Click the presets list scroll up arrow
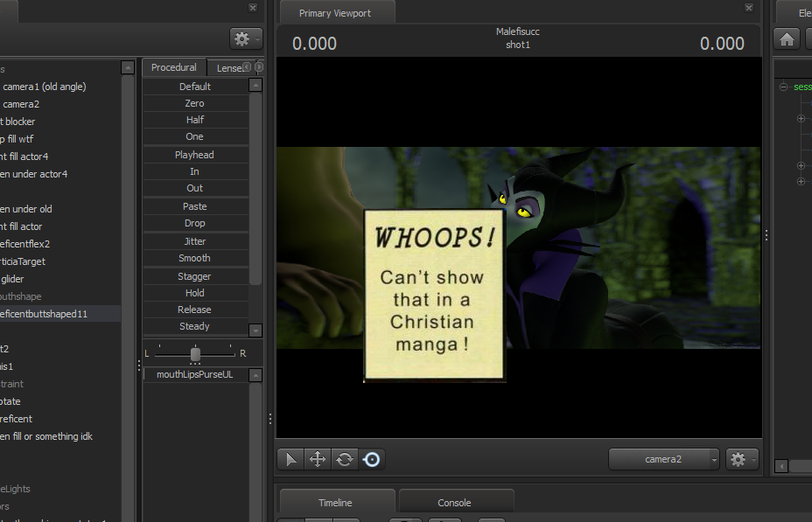The width and height of the screenshot is (812, 522). [255, 86]
